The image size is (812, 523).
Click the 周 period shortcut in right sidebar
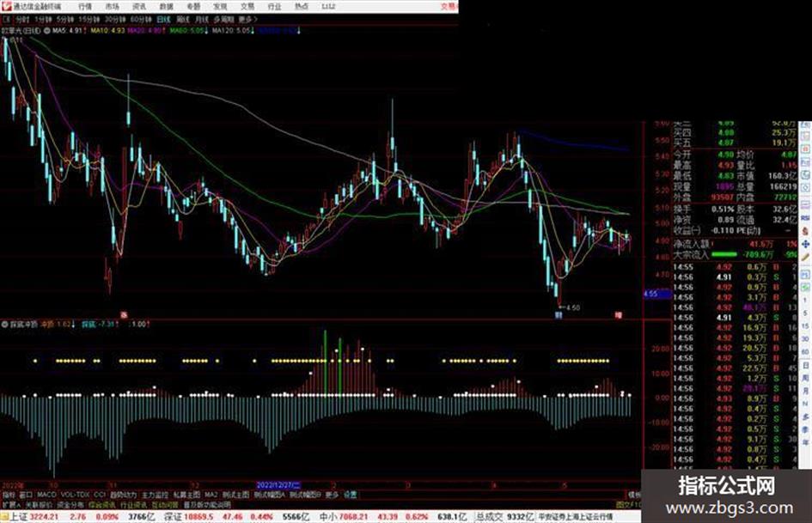[x=805, y=378]
